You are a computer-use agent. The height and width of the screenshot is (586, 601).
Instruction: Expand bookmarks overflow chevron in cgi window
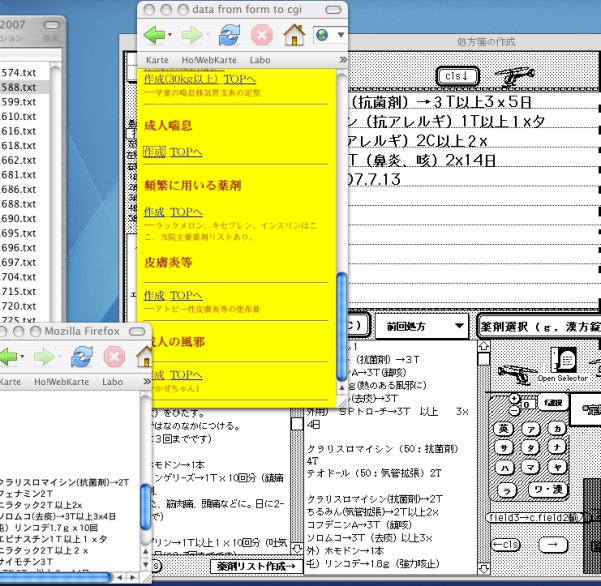point(343,60)
